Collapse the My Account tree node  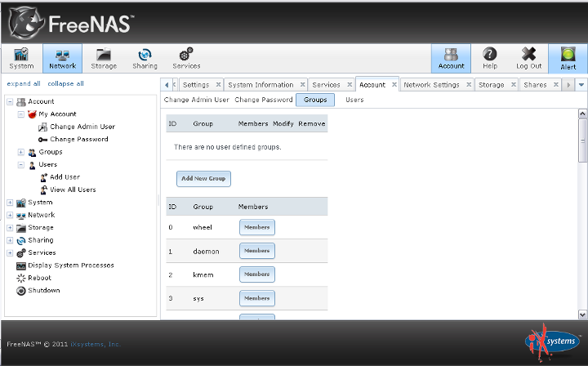coord(21,114)
